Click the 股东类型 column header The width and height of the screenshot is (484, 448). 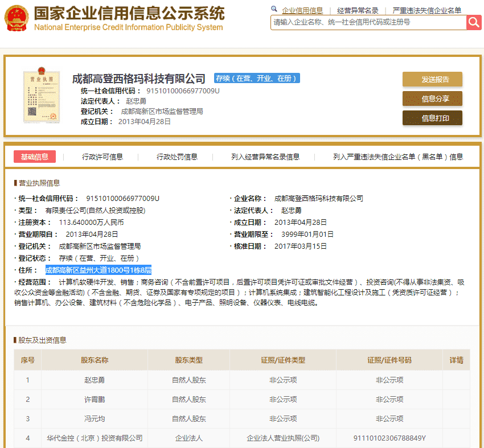coord(188,360)
